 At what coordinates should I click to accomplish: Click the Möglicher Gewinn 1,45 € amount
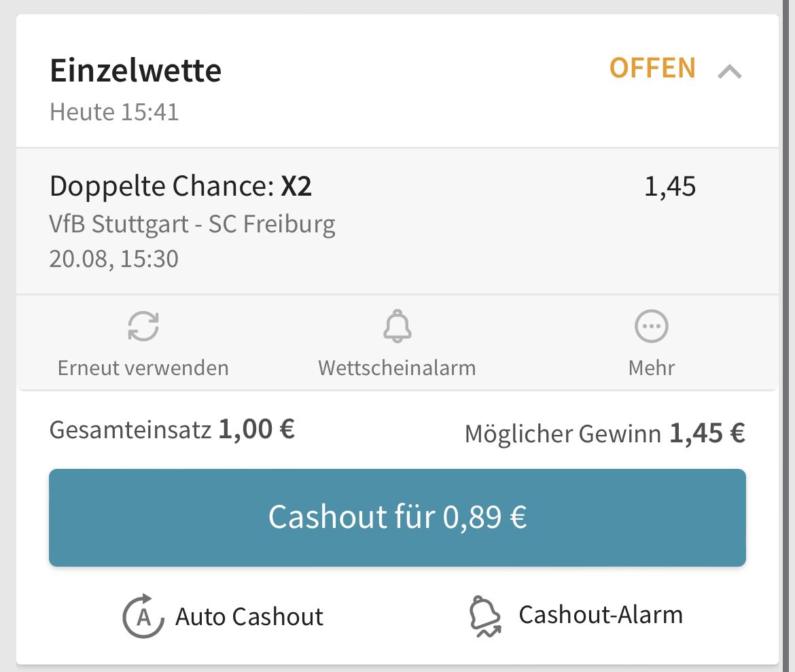707,433
